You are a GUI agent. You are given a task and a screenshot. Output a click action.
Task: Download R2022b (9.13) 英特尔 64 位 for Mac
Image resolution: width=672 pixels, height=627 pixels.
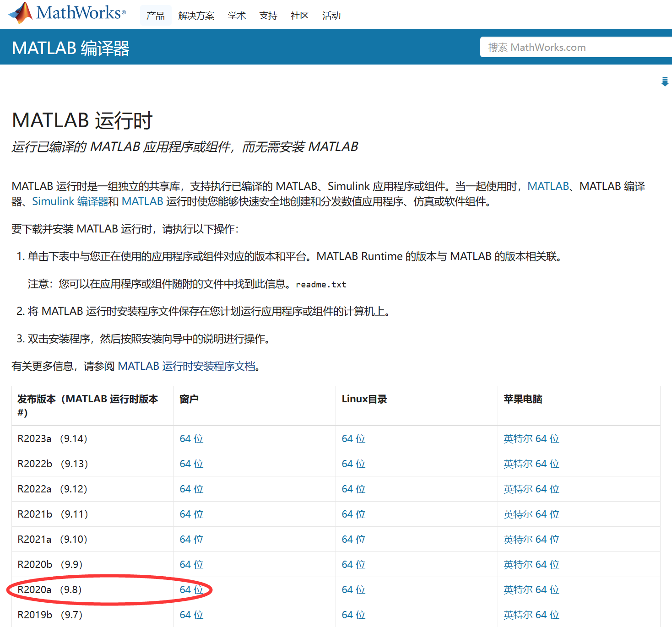pyautogui.click(x=531, y=464)
